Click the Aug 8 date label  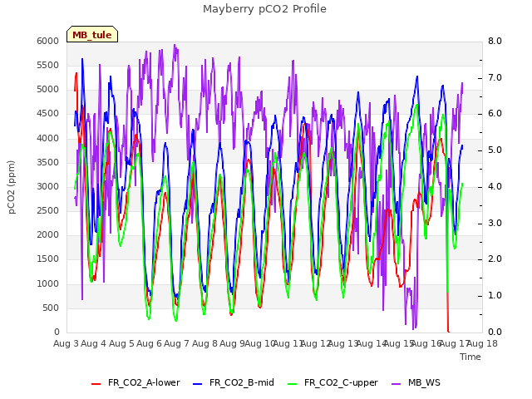point(204,343)
